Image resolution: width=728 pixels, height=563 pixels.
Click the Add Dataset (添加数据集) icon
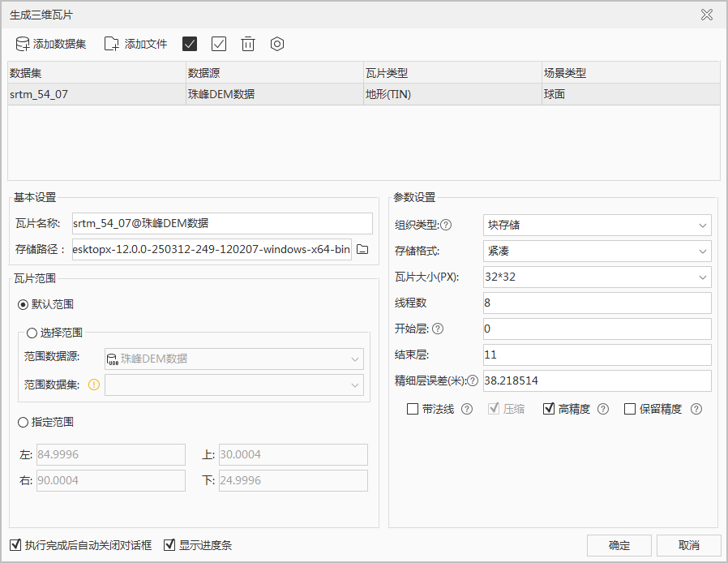pos(23,44)
